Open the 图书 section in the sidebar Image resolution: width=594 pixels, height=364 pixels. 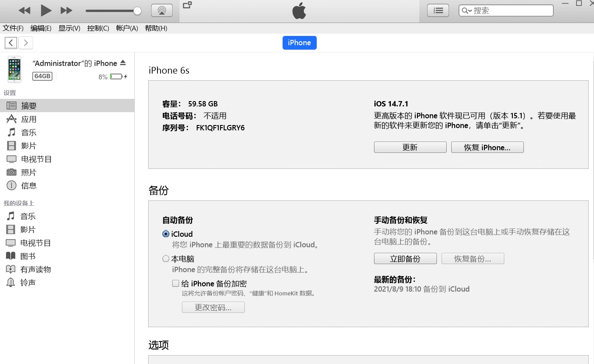28,256
